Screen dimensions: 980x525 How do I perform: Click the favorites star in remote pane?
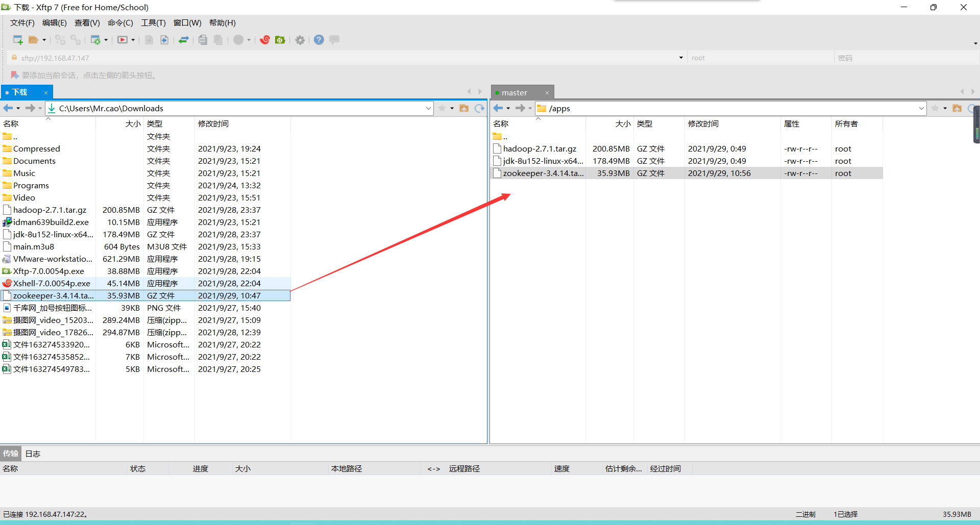coord(935,108)
